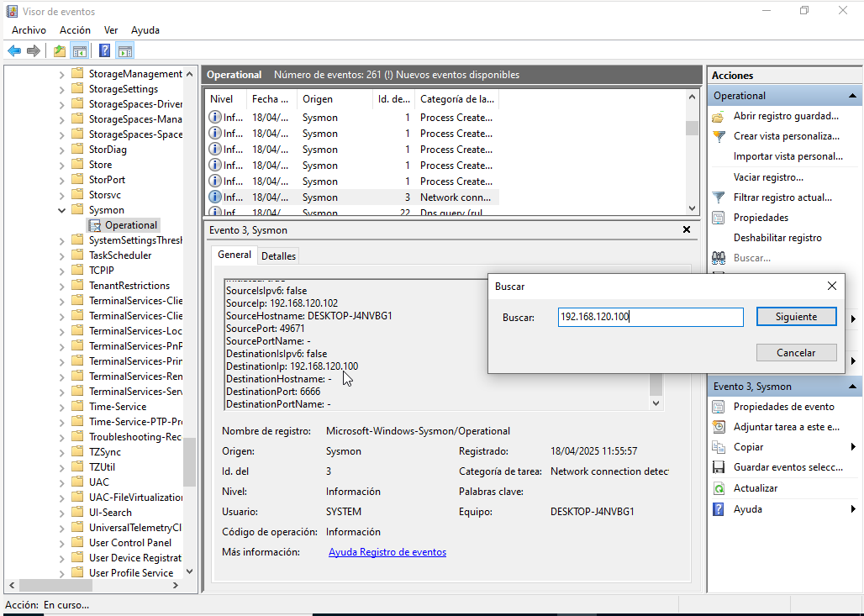Select the Troubleshooting-Recommended tree item
This screenshot has width=864, height=616.
135,437
